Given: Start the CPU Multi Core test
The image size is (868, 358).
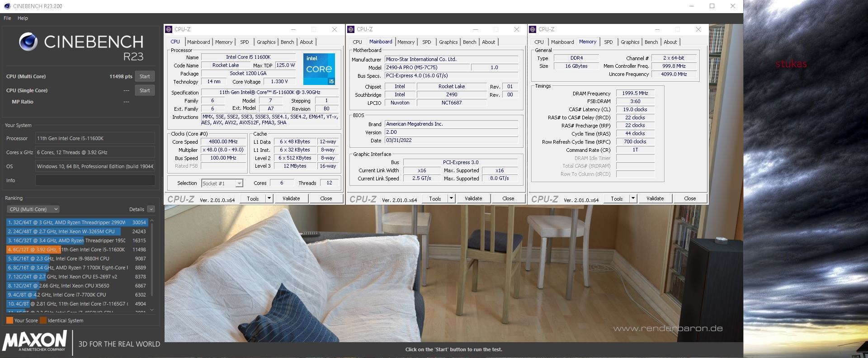Looking at the screenshot, I should coord(145,76).
